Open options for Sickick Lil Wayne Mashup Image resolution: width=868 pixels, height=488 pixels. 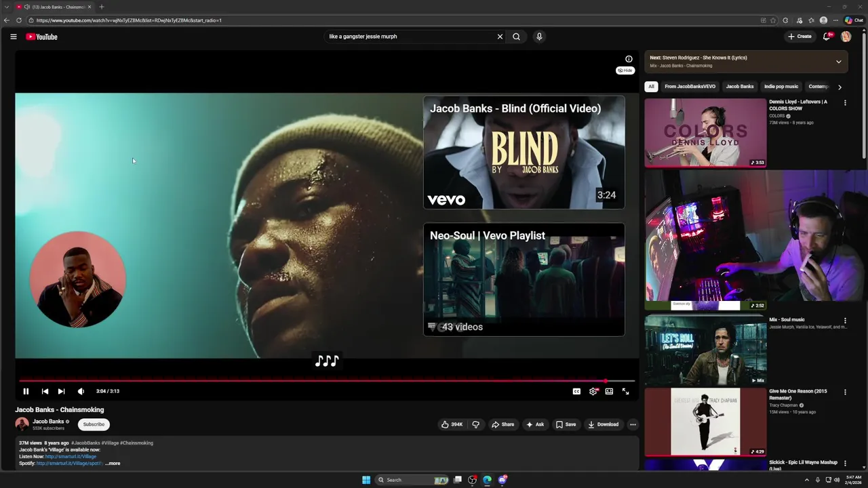pyautogui.click(x=845, y=464)
